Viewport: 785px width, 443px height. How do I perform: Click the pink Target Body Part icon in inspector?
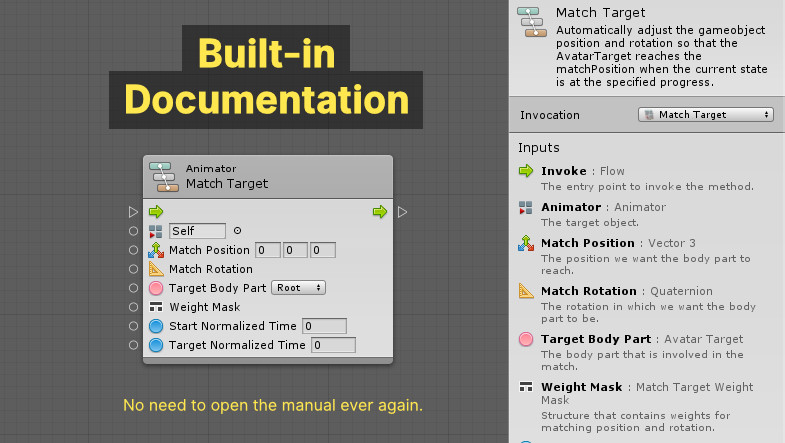(526, 339)
